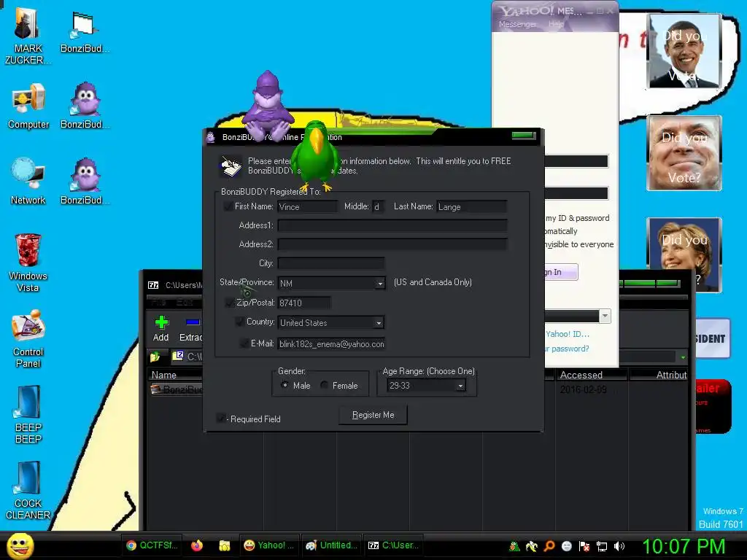Click the Firefox icon on the taskbar

coord(197,545)
